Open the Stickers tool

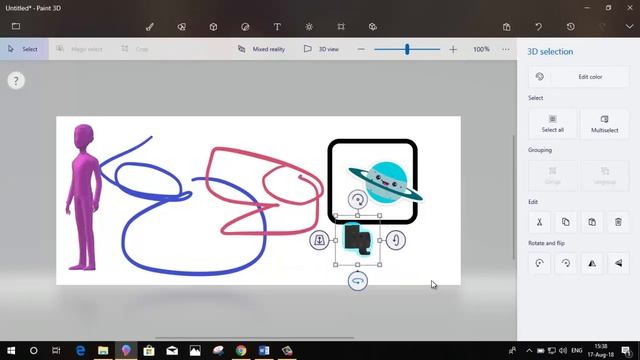click(245, 27)
